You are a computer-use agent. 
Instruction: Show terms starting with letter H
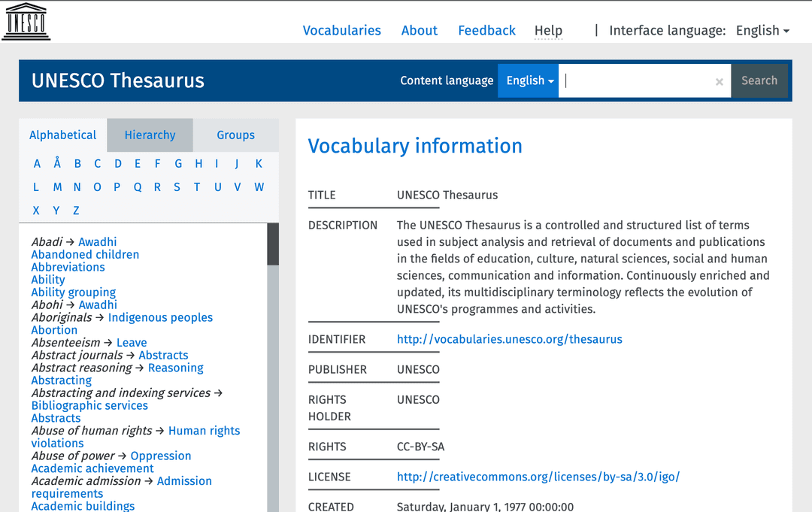coord(198,164)
